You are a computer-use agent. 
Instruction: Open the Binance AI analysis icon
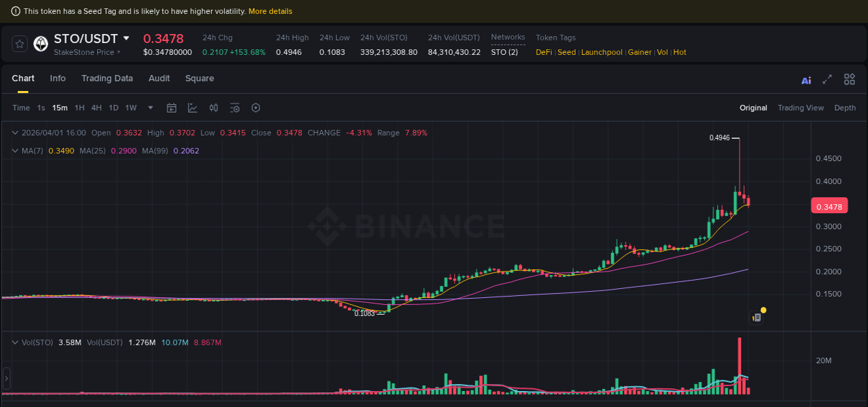point(806,80)
